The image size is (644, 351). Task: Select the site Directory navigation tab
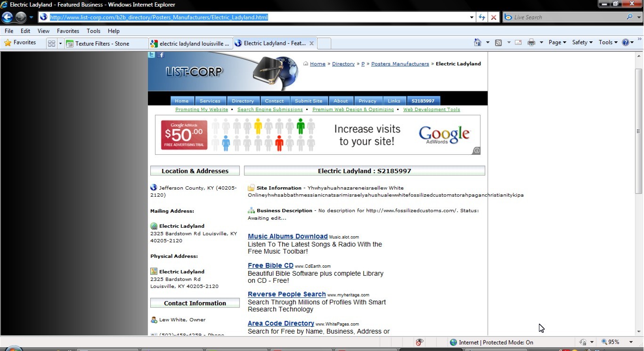coord(243,101)
